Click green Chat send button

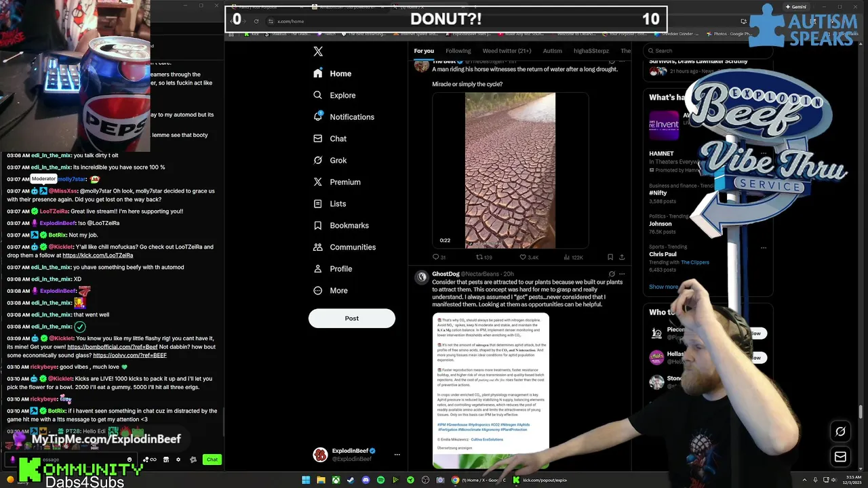pos(212,460)
